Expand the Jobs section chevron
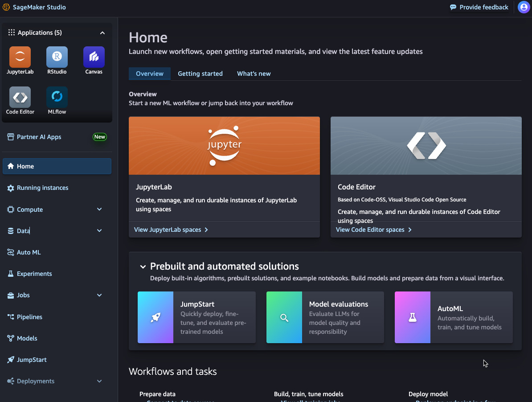The image size is (532, 402). point(99,295)
